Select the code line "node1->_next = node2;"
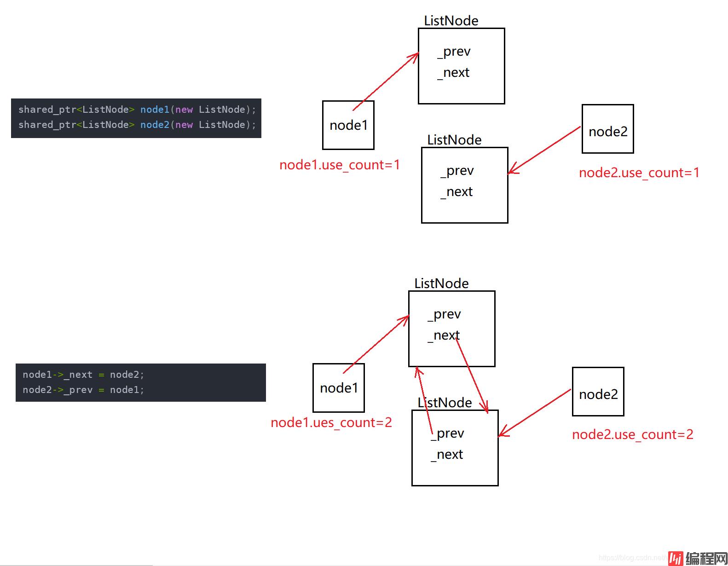 [x=83, y=375]
